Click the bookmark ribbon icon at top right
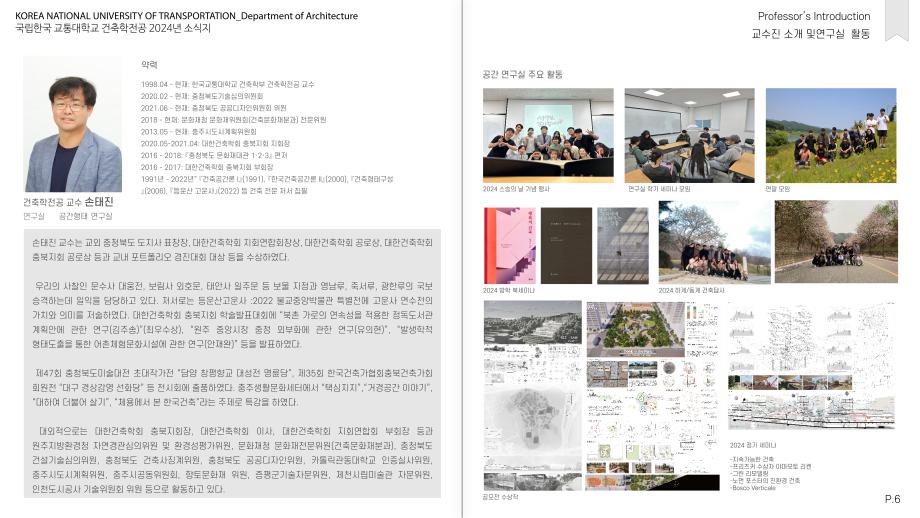This screenshot has width=920, height=518. tap(897, 20)
